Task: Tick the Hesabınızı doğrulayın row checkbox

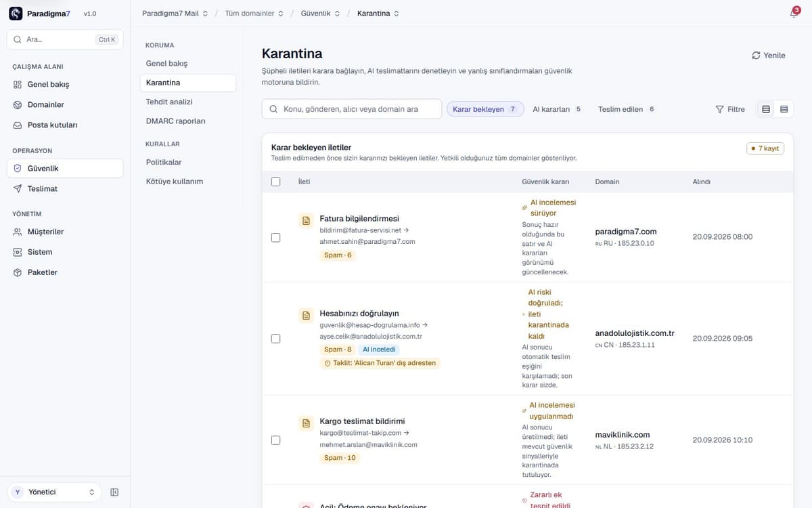Action: [x=275, y=339]
